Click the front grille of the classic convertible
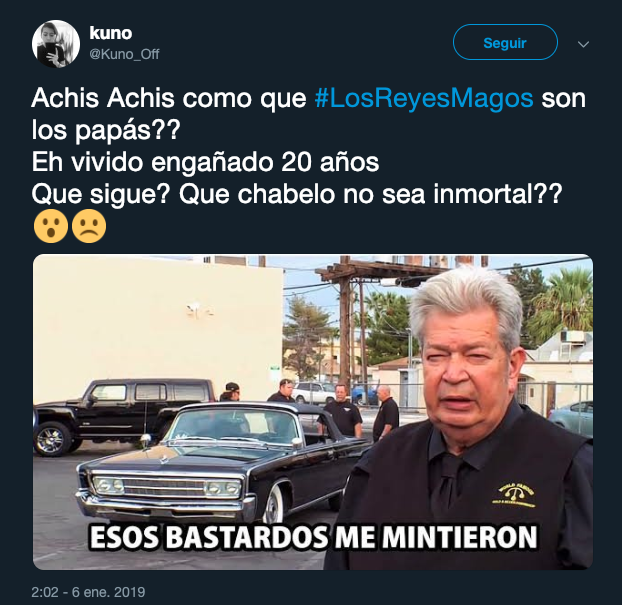Screen dimensions: 622x605 167,487
